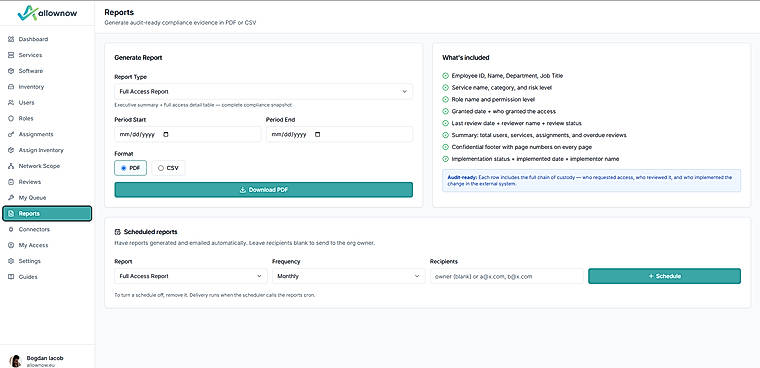Click the checkmark beside Role name line
Viewport: 760px width, 368px height.
445,99
